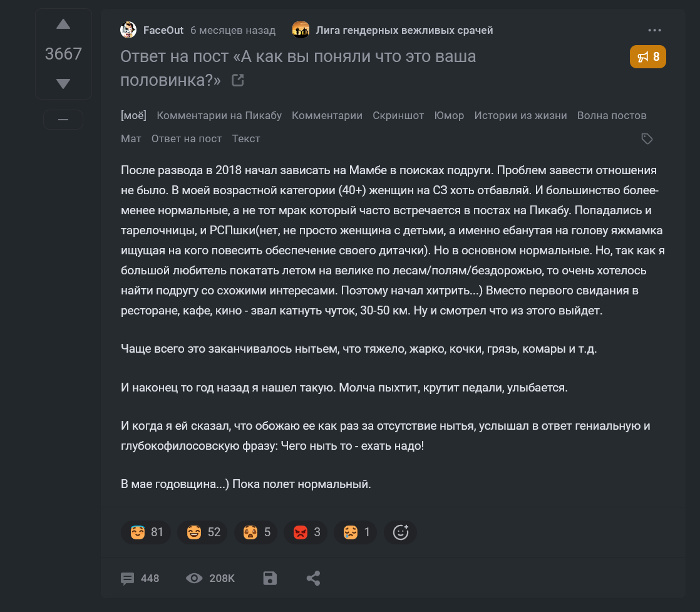
Task: Open the Лига гендерных вежливых срачей community
Action: click(x=404, y=30)
